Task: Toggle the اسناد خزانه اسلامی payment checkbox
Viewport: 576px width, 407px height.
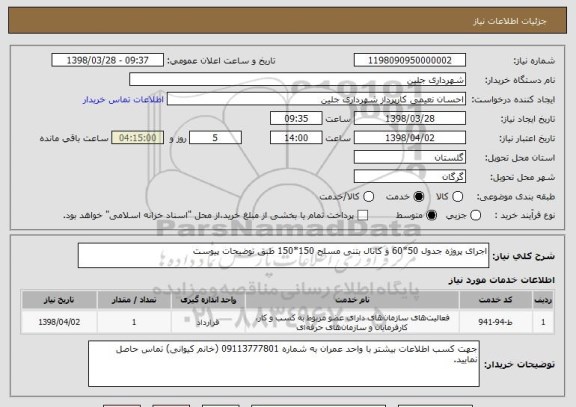Action: (x=363, y=216)
